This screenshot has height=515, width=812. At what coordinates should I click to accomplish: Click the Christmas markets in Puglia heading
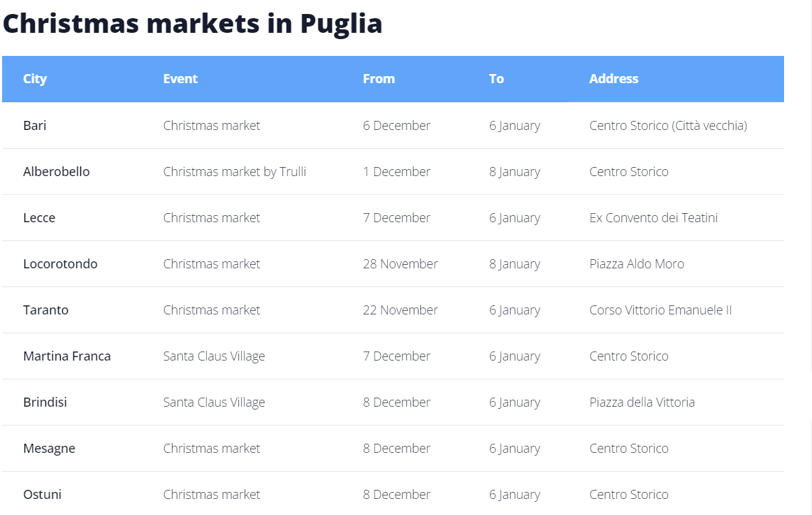[193, 23]
